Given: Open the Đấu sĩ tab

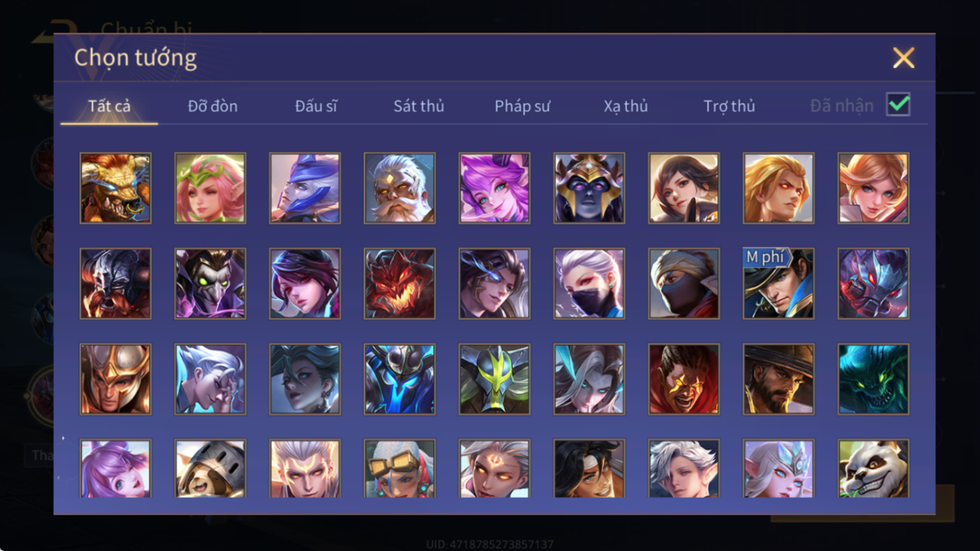Looking at the screenshot, I should click(x=316, y=106).
